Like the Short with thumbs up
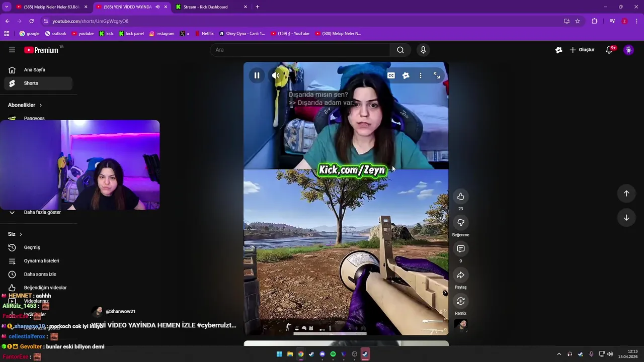 (460, 196)
